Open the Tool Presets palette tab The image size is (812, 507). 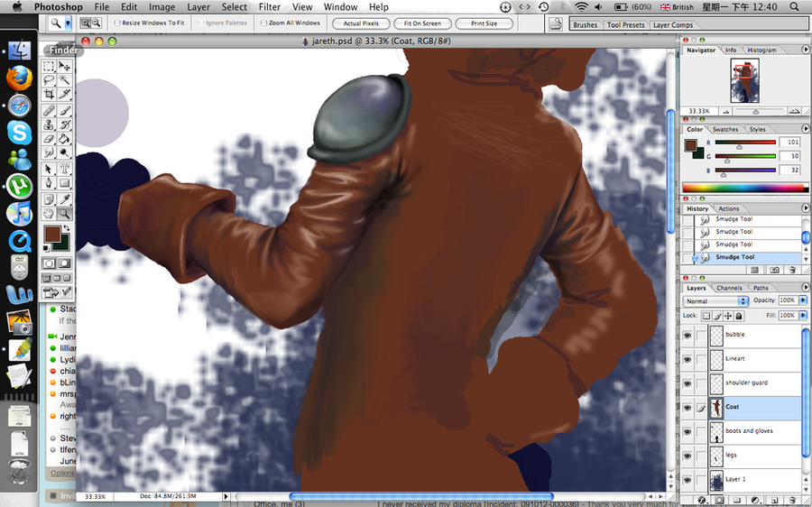pos(625,25)
